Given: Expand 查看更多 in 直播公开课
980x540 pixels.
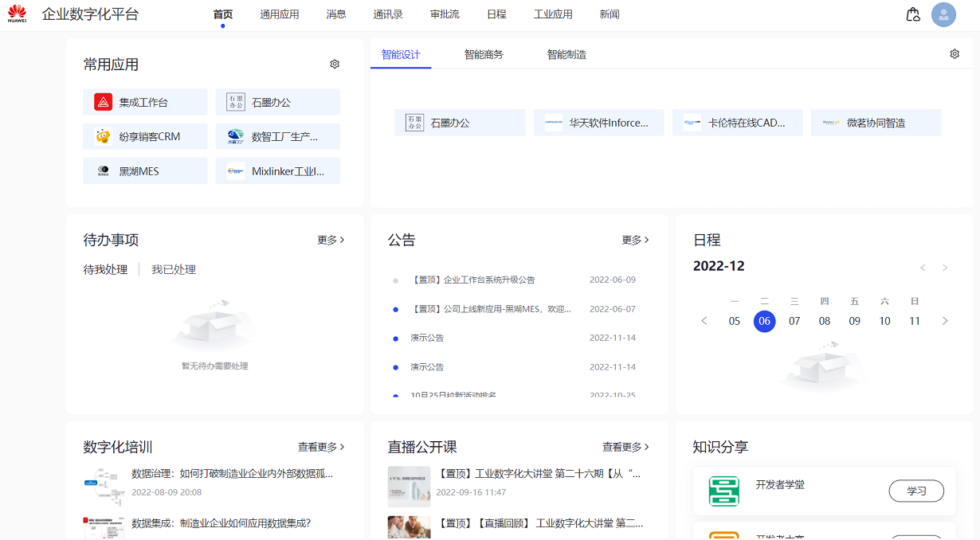Looking at the screenshot, I should pos(625,447).
